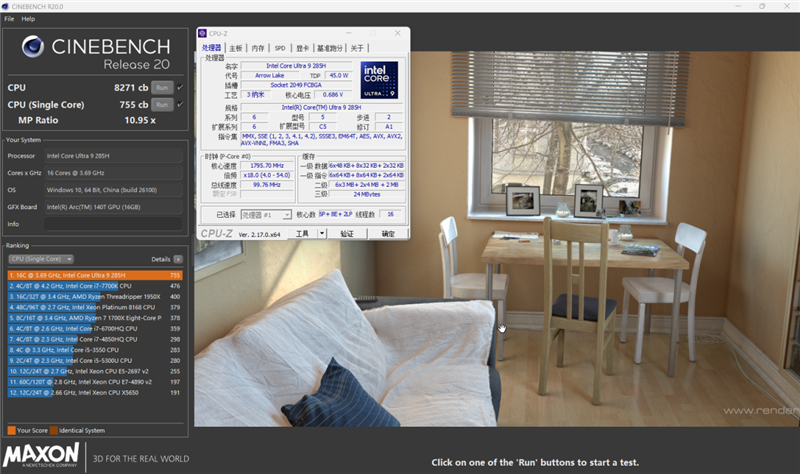This screenshot has height=474, width=800.
Task: Click the empty Info field in Your System
Action: point(113,224)
